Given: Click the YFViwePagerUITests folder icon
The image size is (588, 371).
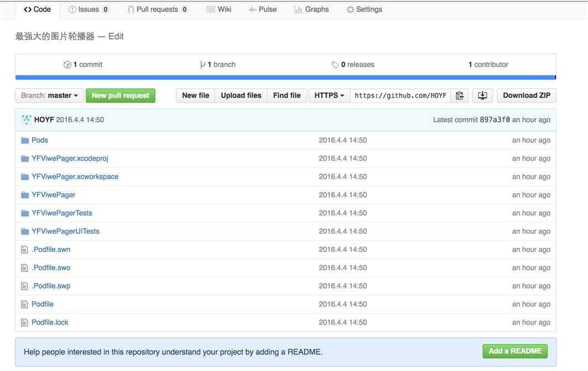Looking at the screenshot, I should point(25,231).
